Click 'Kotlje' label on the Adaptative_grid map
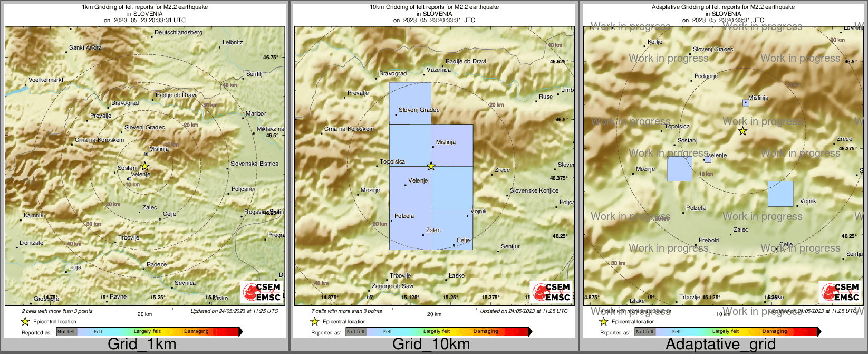This screenshot has height=354, width=868. (x=655, y=42)
